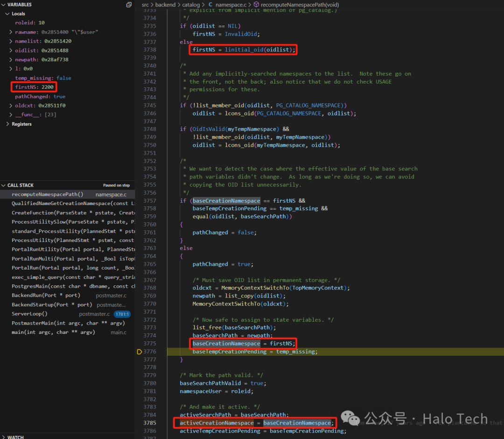Select the roleid: 10 variable

tap(29, 23)
